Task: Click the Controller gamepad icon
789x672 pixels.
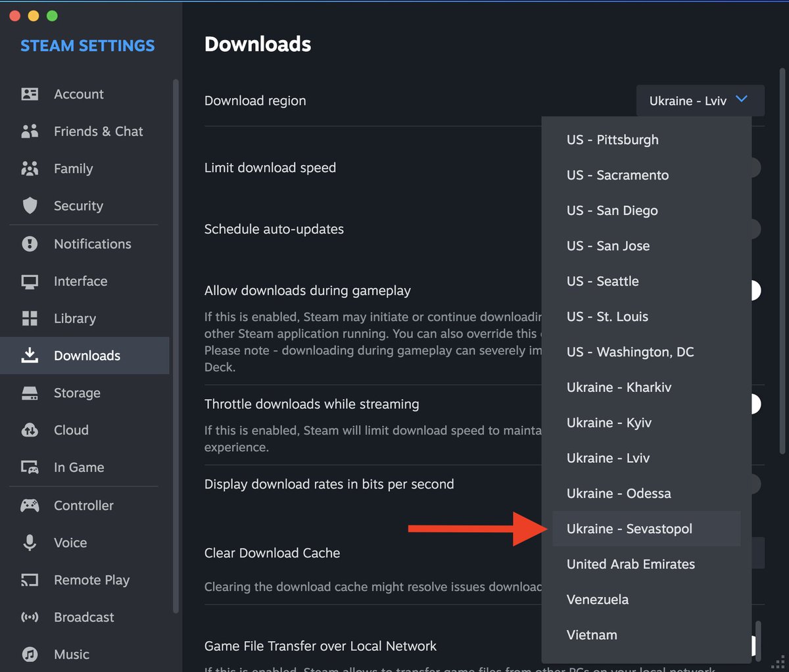Action: [30, 505]
